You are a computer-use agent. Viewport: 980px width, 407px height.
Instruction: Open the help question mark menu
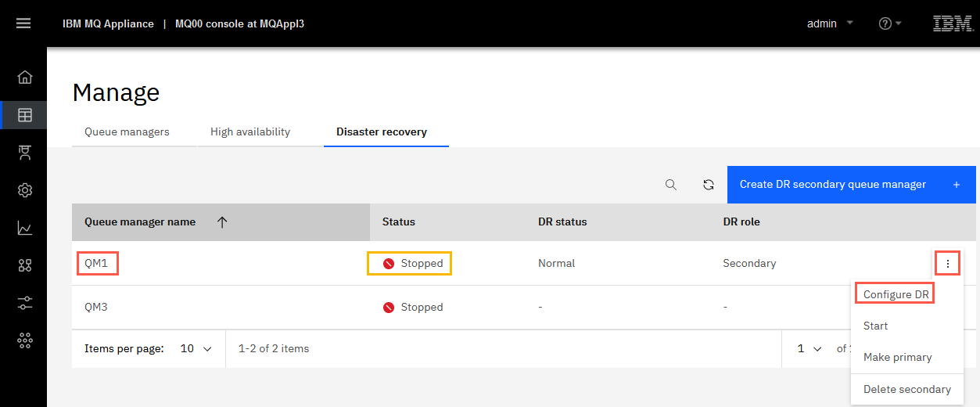[x=890, y=23]
